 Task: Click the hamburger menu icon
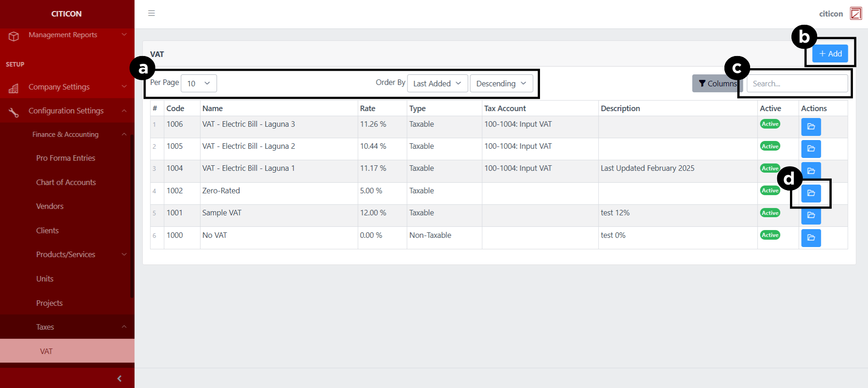(x=151, y=13)
